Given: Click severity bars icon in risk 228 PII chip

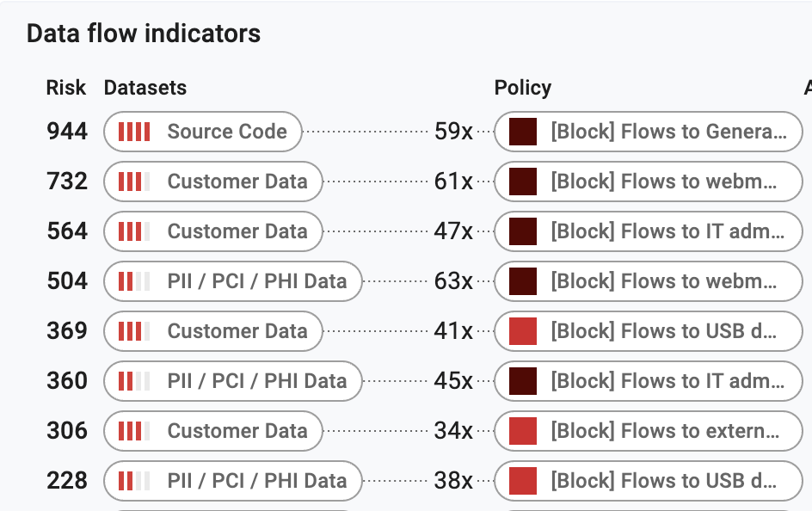Looking at the screenshot, I should point(133,481).
